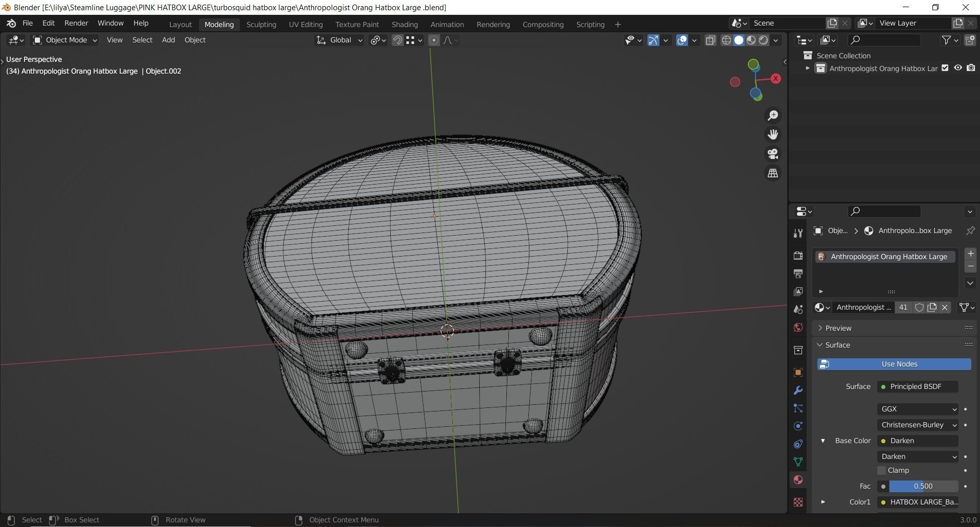Toggle show overlays button
Image resolution: width=980 pixels, height=527 pixels.
click(x=682, y=40)
